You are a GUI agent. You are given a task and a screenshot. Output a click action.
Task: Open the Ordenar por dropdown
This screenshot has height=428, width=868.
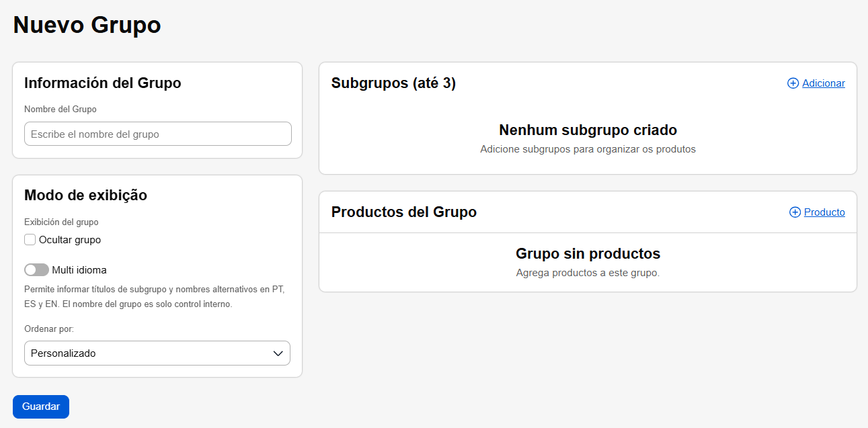[157, 353]
